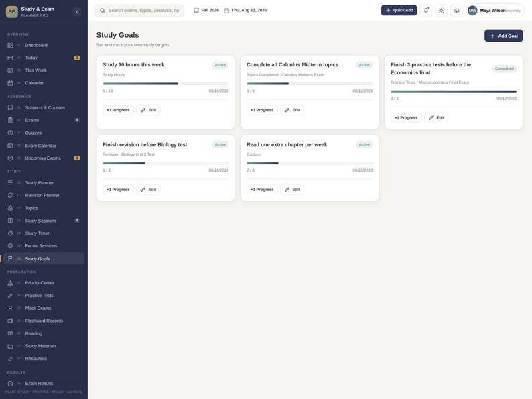This screenshot has height=399, width=532.
Task: Click the Exams clipboard icon
Action: point(10,120)
